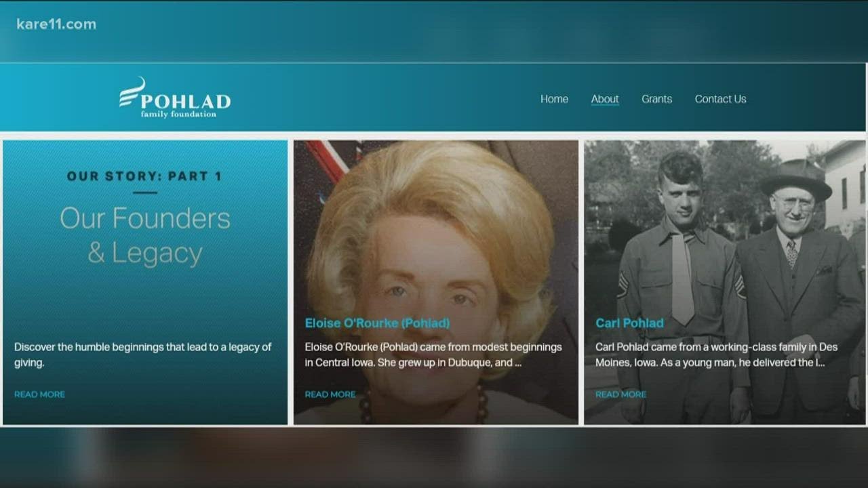Click the Carl 'working-class family in Des Moines' text
This screenshot has height=488, width=868.
pos(717,354)
